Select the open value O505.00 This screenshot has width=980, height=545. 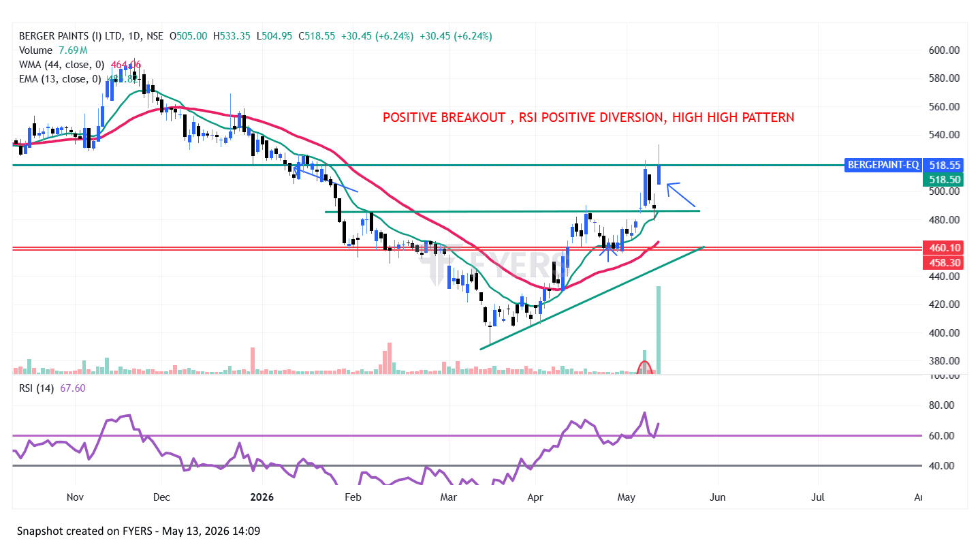pos(188,36)
